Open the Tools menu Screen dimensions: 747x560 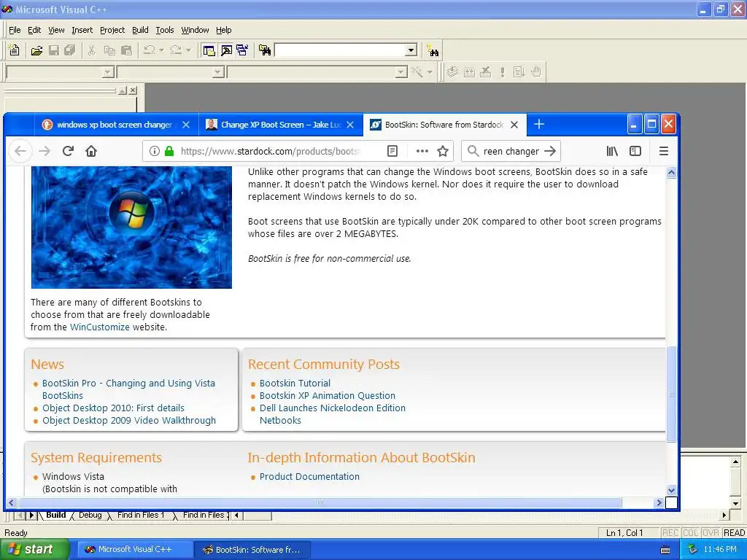(165, 30)
